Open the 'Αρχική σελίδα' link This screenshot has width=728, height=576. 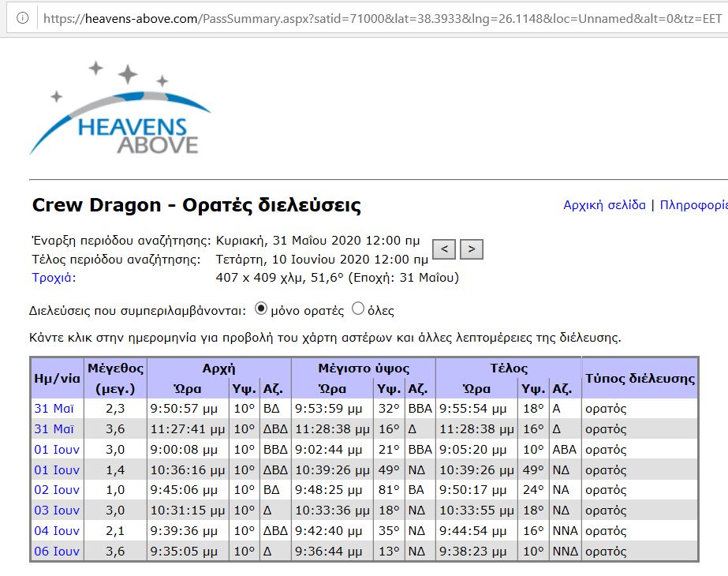coord(604,205)
